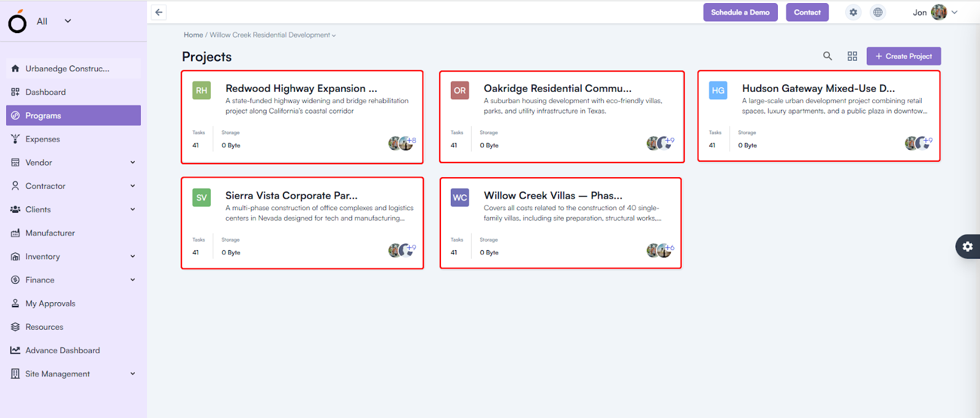
Task: Open Hudson Gateway Mixed-Use project title
Action: 818,88
